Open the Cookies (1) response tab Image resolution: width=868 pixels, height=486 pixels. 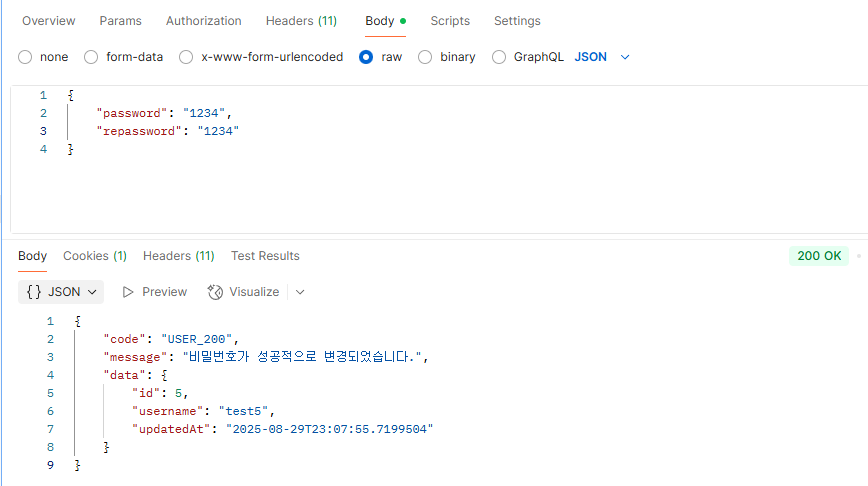click(x=95, y=256)
